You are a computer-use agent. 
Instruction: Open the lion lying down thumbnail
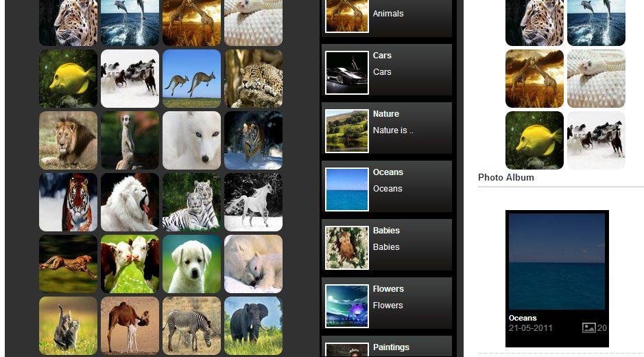click(x=68, y=140)
